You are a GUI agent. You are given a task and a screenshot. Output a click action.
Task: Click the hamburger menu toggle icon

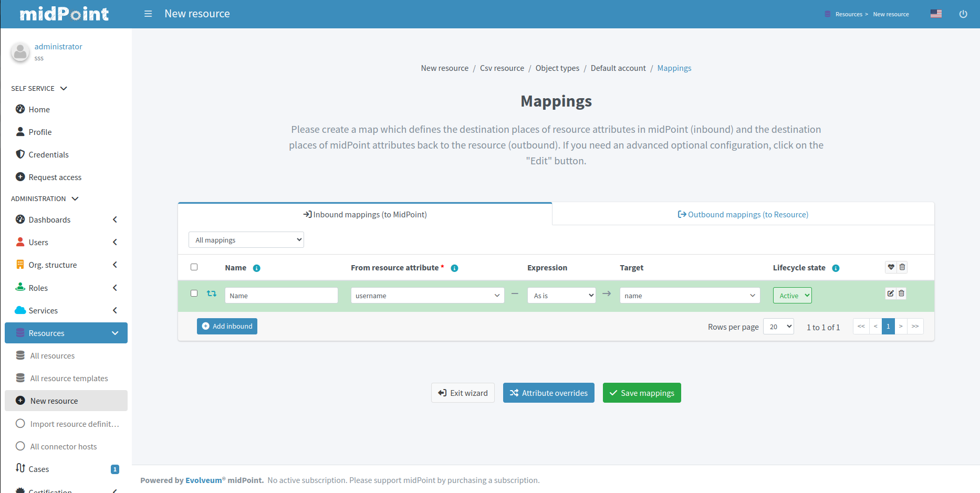pyautogui.click(x=148, y=14)
